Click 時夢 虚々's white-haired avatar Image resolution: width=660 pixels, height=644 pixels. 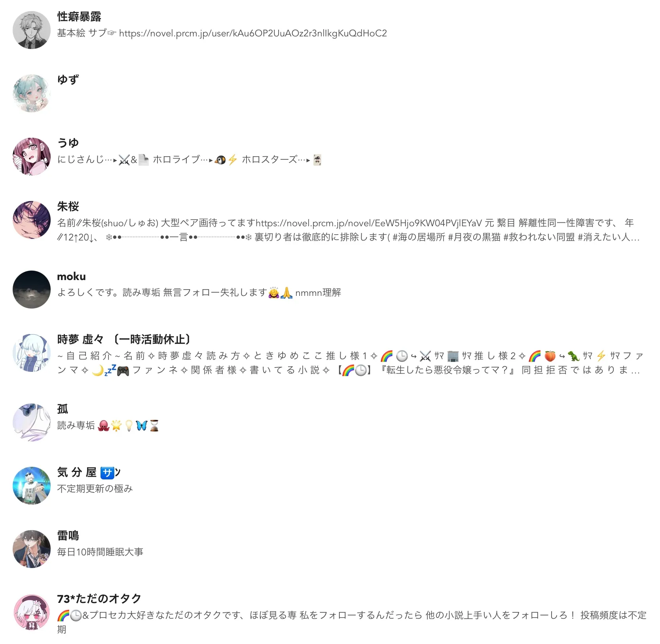tap(32, 353)
